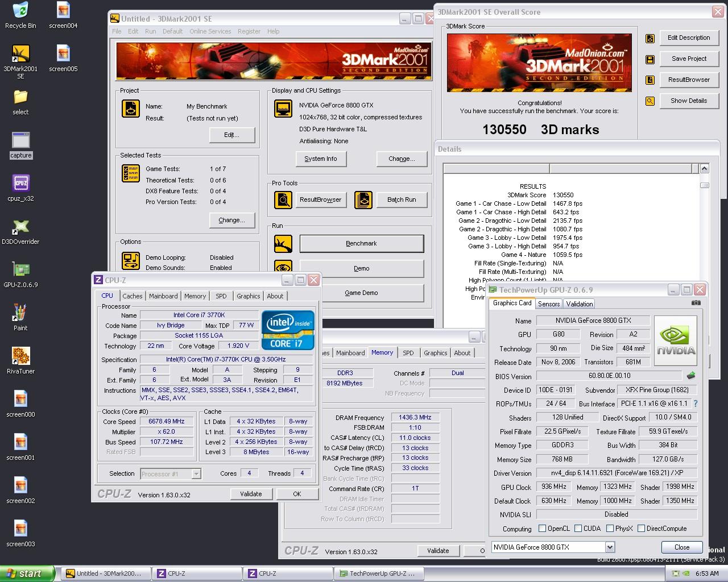Click the Save Project button
The width and height of the screenshot is (728, 582).
(x=689, y=59)
